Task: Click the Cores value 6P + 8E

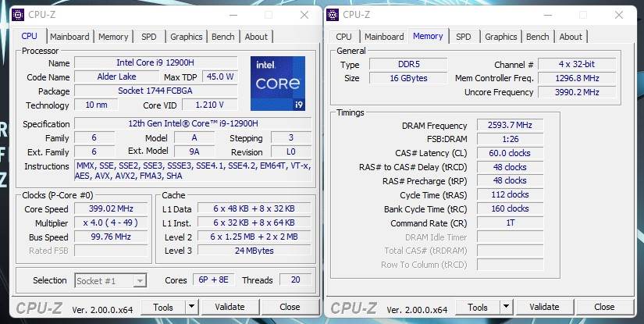Action: coord(214,280)
